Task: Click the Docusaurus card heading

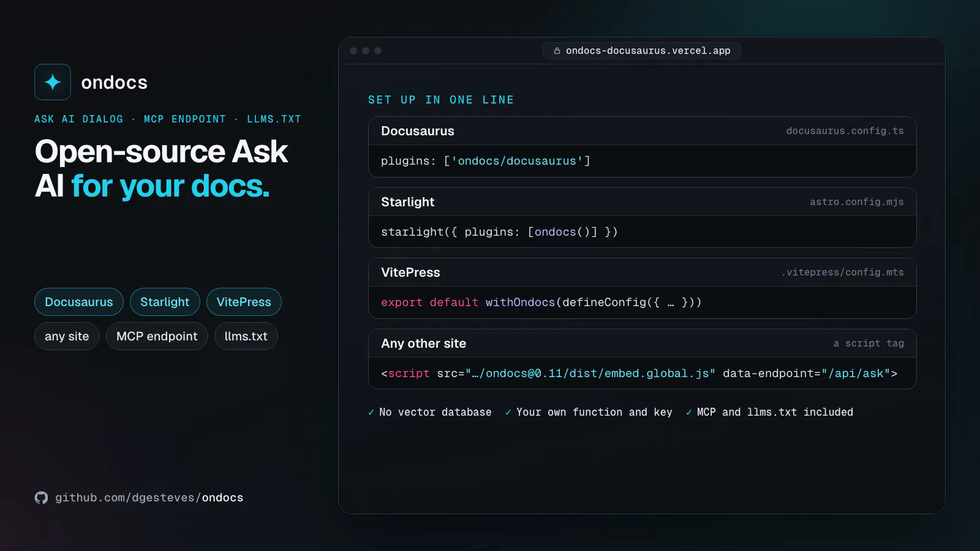Action: [x=418, y=131]
